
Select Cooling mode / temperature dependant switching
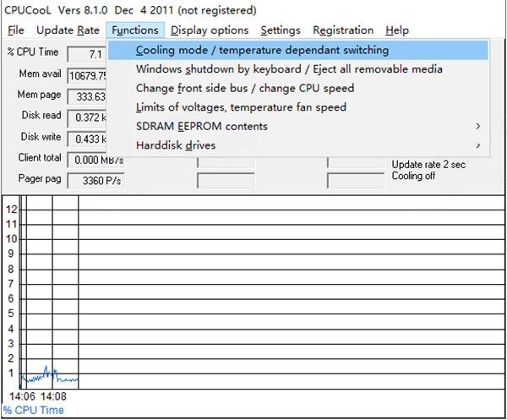[297, 50]
